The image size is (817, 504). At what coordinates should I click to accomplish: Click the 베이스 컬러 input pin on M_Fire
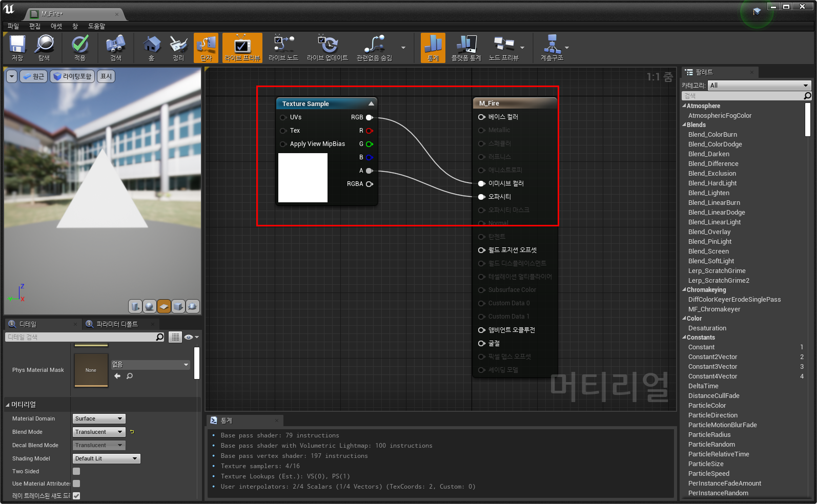[x=481, y=117]
